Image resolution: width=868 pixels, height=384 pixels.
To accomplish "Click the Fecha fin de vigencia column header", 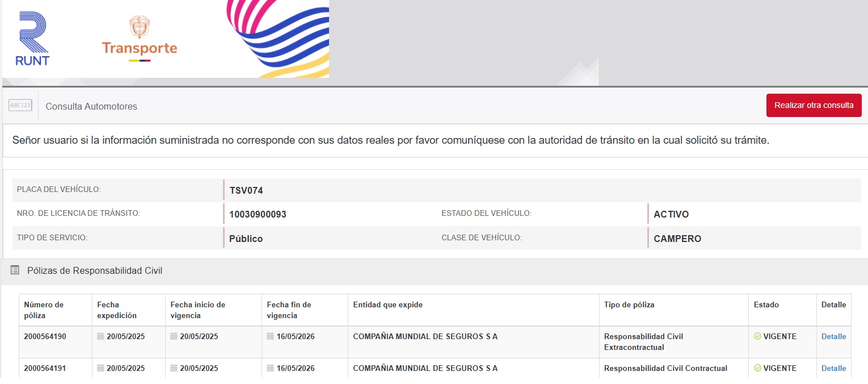I will [289, 310].
